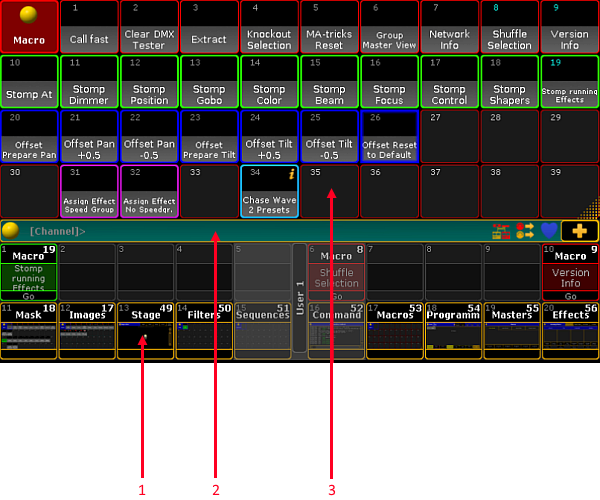Click the red and yellow user arrows icon
Viewport: 600px width, 500px height.
click(525, 231)
